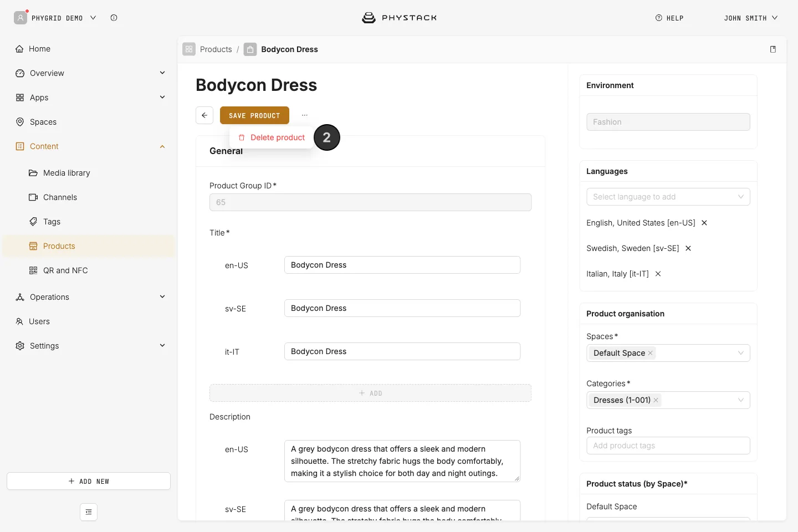Click the Products breadcrumb grid icon
Image resolution: width=798 pixels, height=532 pixels.
pos(189,49)
